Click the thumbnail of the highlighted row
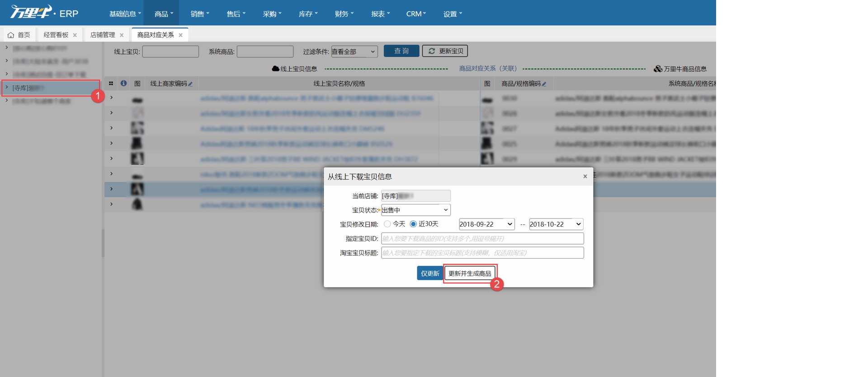This screenshot has height=377, width=868. pyautogui.click(x=137, y=189)
